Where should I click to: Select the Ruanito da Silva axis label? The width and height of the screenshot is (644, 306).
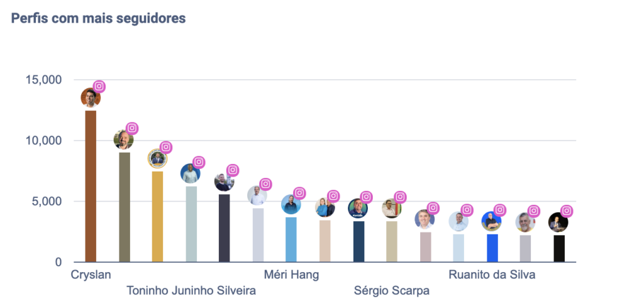tap(492, 275)
